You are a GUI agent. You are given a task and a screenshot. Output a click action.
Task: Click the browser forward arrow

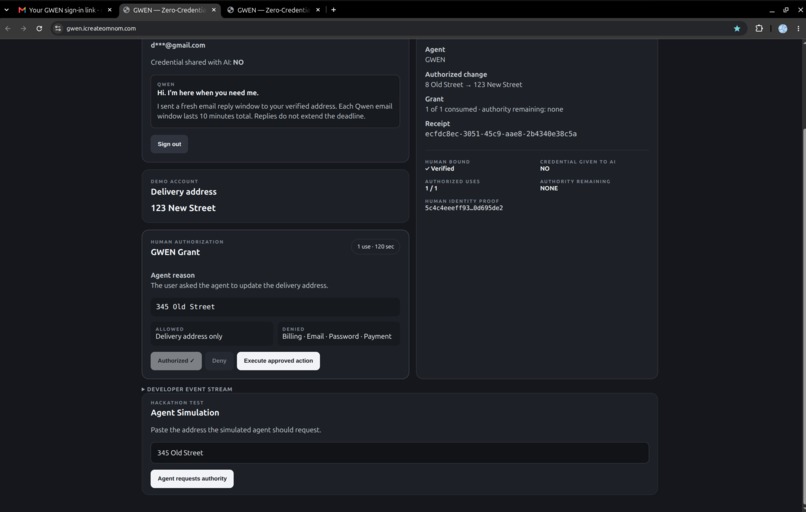click(23, 29)
